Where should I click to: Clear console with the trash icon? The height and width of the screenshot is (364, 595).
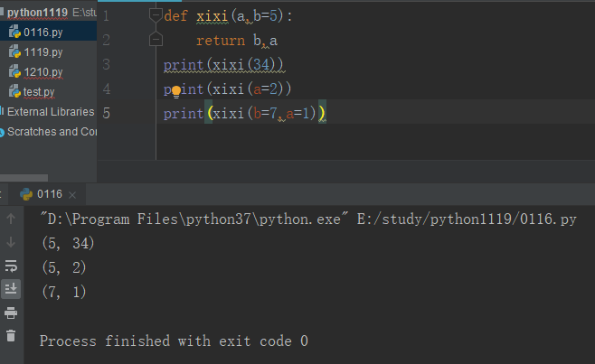(x=11, y=336)
